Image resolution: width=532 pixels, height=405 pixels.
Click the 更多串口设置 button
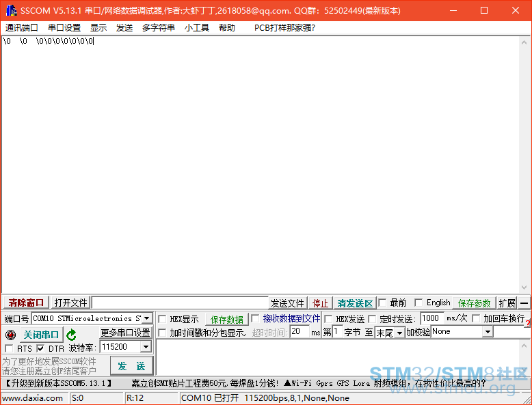pos(126,333)
